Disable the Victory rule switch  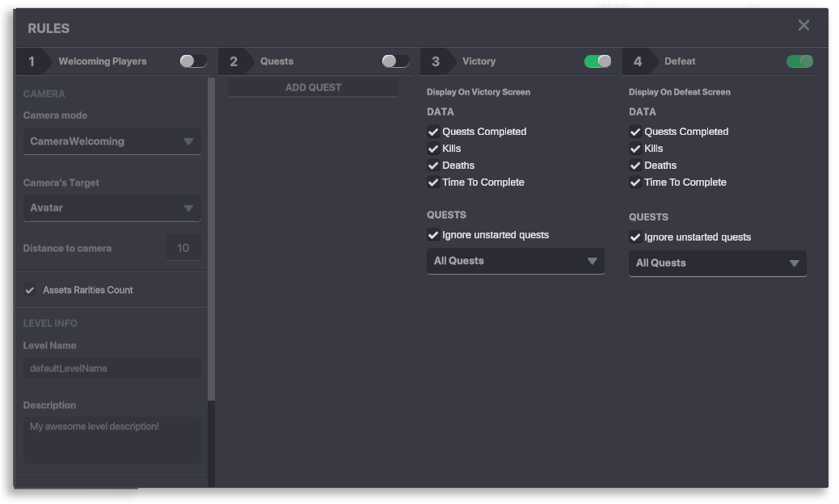[x=597, y=61]
